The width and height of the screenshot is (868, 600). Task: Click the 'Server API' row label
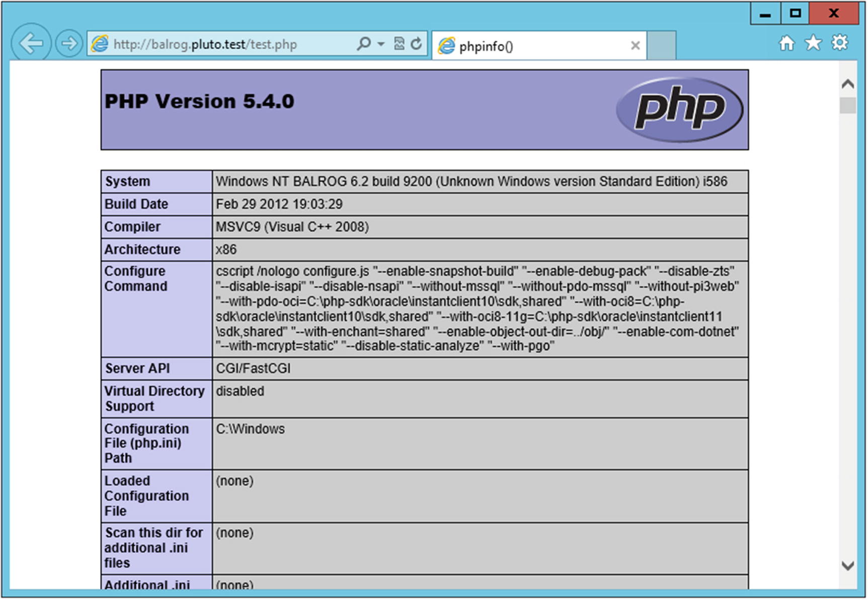click(137, 368)
